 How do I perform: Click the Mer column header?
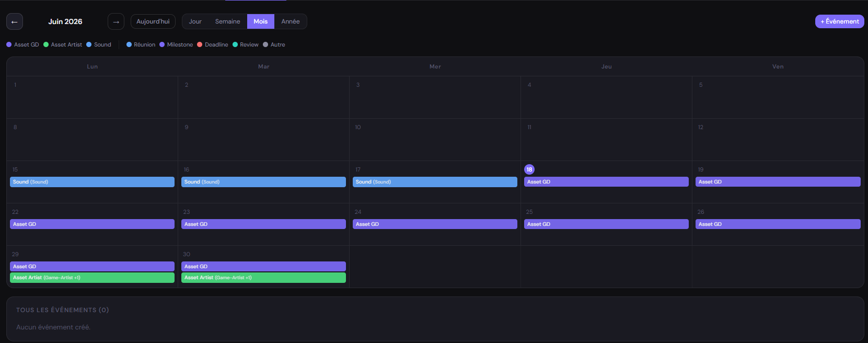click(435, 66)
